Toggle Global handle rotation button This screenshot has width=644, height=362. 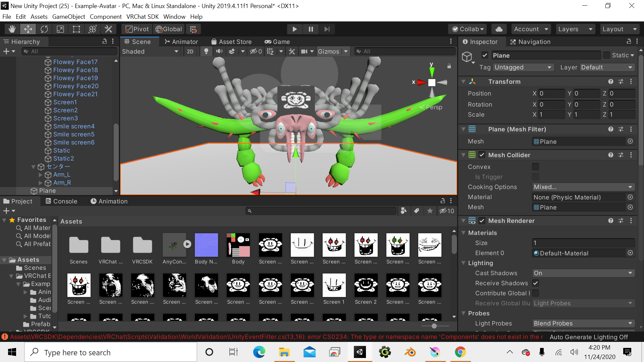[169, 29]
